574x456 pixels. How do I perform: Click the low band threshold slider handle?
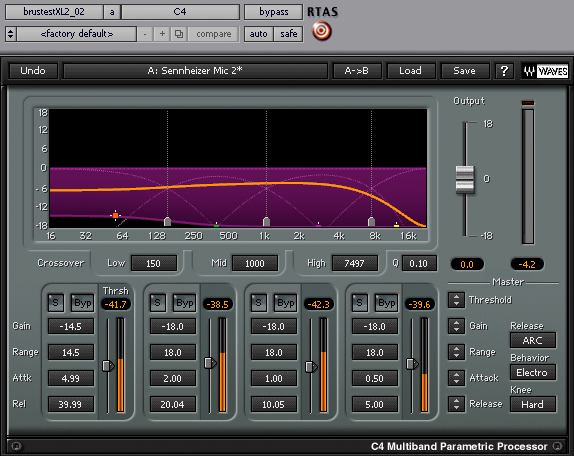[108, 366]
